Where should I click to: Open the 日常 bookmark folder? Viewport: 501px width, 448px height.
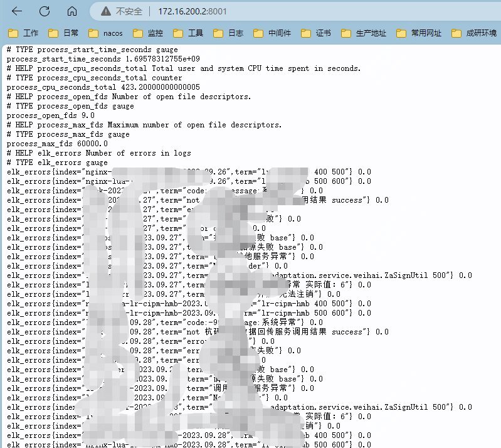64,33
